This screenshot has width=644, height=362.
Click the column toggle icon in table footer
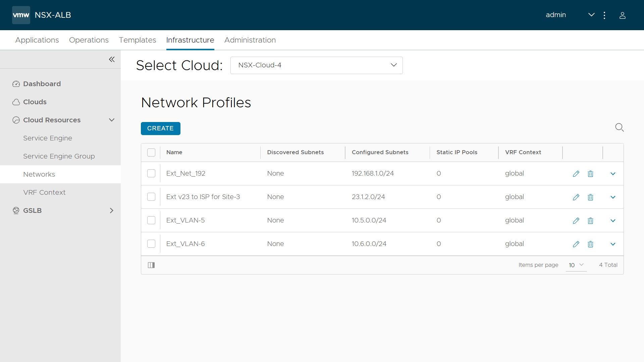tap(151, 265)
